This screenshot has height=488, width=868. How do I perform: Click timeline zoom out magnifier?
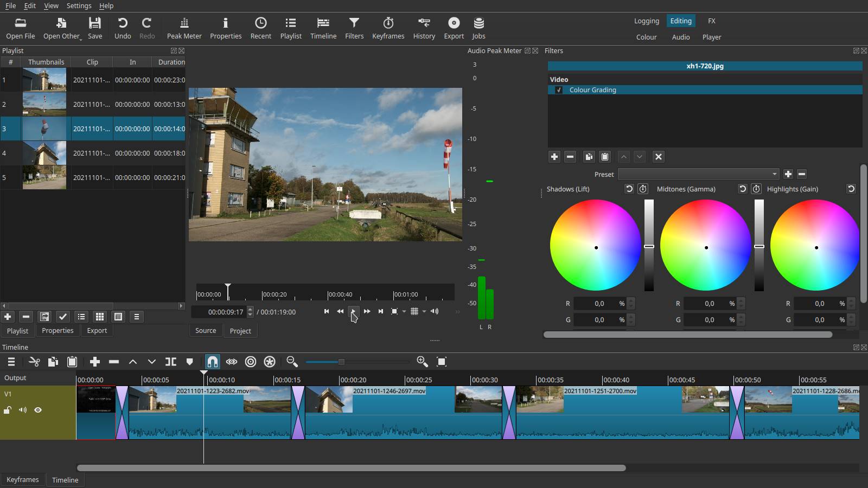point(292,362)
